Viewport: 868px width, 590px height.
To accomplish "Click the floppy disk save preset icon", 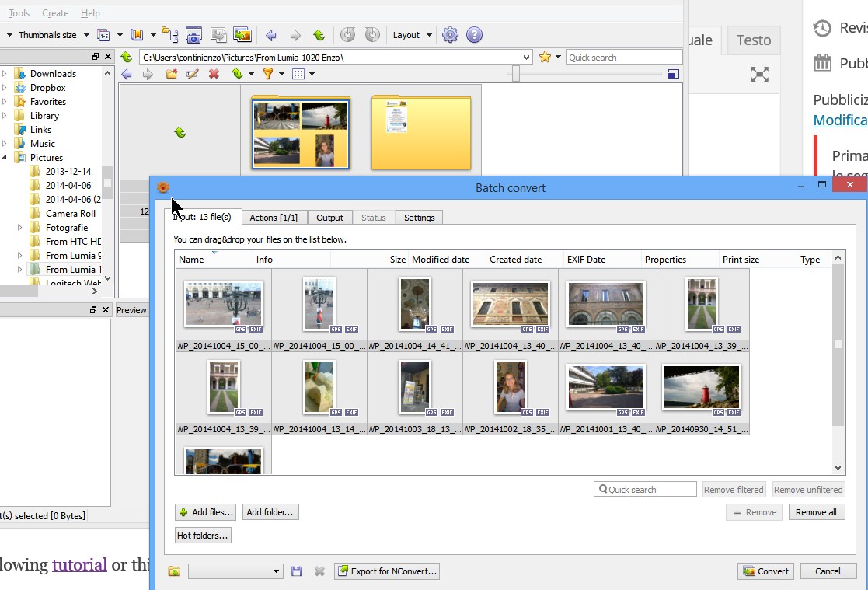I will coord(296,571).
